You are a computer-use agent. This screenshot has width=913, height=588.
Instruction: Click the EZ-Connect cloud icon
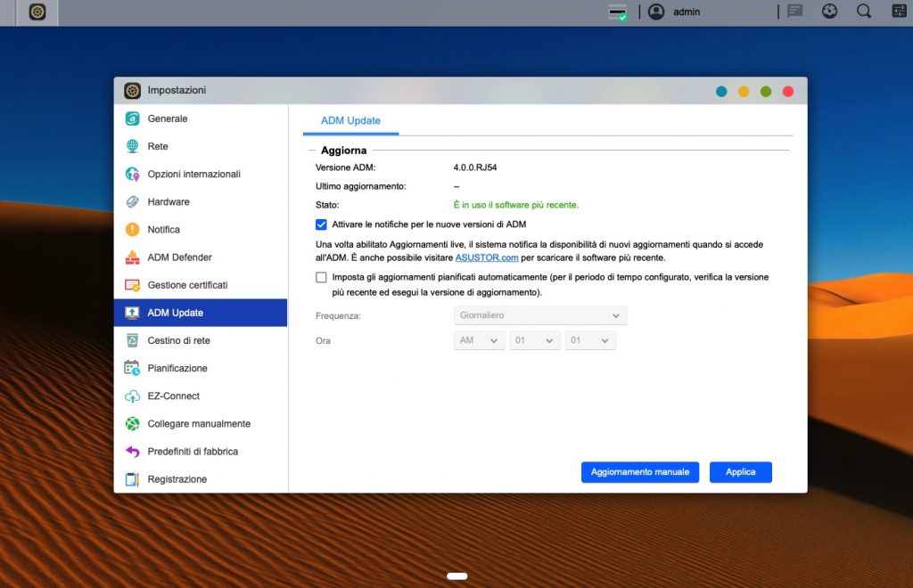point(132,396)
